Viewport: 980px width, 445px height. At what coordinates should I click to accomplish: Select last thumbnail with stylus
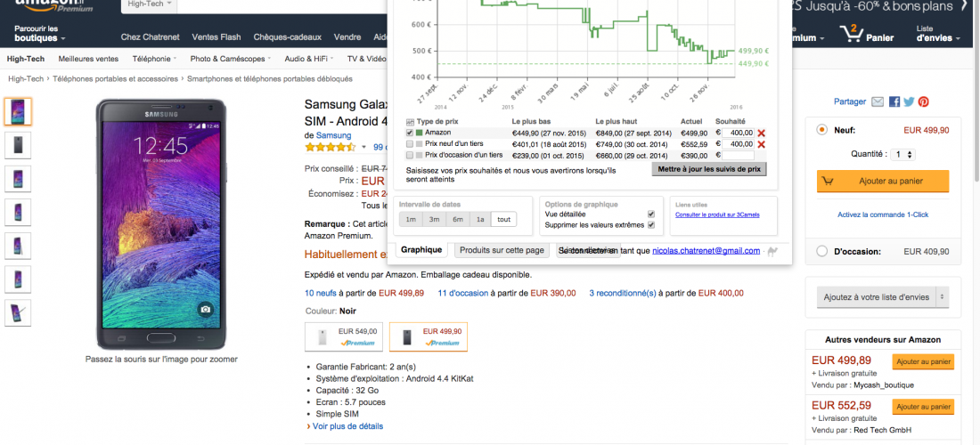tap(18, 313)
